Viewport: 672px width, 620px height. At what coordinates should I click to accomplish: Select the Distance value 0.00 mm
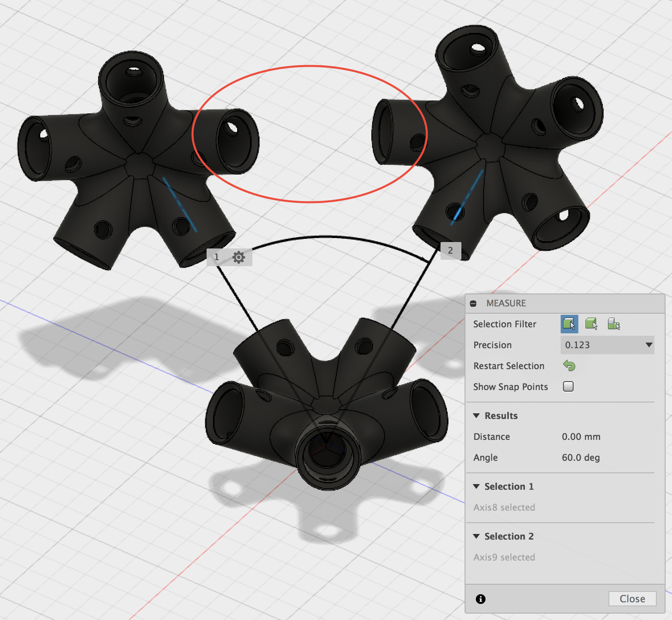click(581, 437)
